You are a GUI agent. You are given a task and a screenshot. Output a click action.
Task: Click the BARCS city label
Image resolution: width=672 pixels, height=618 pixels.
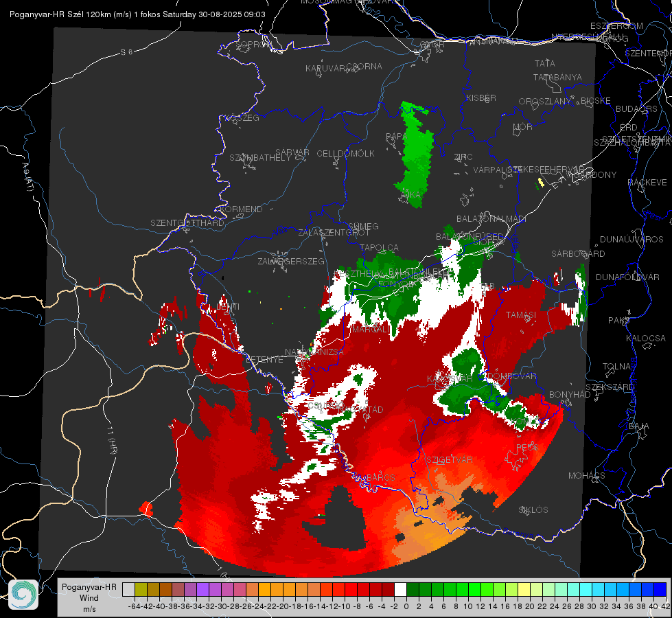[x=380, y=477]
